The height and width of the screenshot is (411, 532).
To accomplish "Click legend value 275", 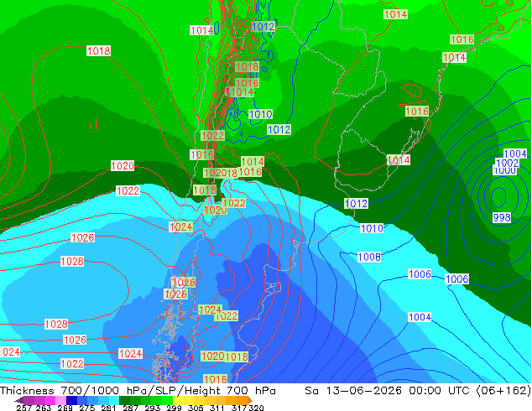I will (87, 408).
